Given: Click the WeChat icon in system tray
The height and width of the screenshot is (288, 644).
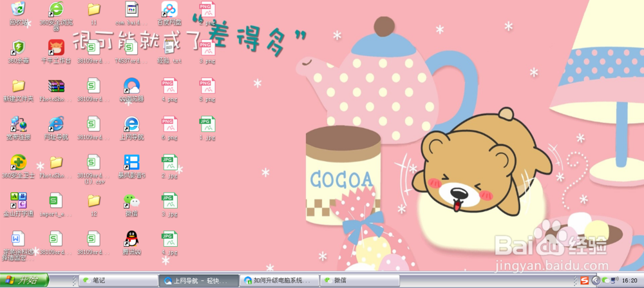Looking at the screenshot, I should pyautogui.click(x=605, y=281).
